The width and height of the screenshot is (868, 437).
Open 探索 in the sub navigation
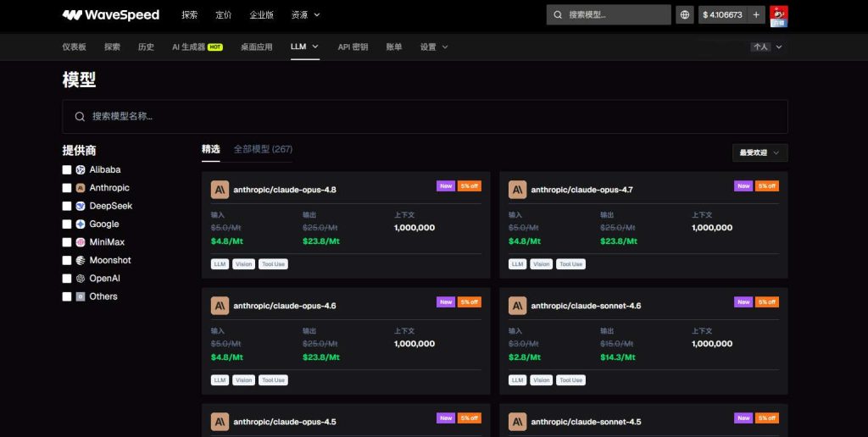(113, 47)
